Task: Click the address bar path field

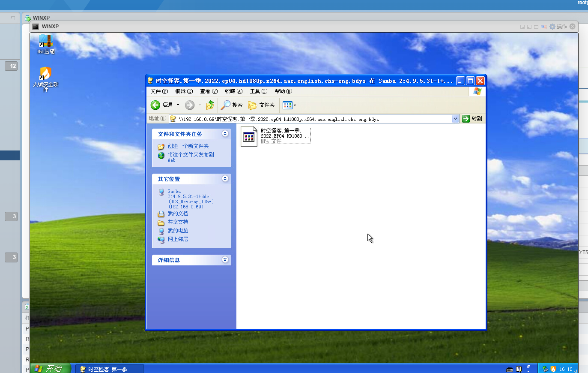Action: [x=313, y=119]
